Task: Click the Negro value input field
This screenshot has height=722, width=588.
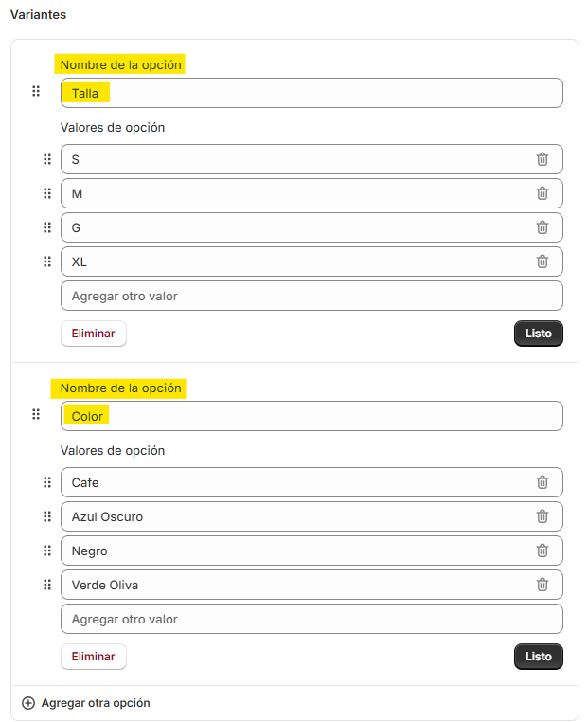Action: [x=312, y=551]
